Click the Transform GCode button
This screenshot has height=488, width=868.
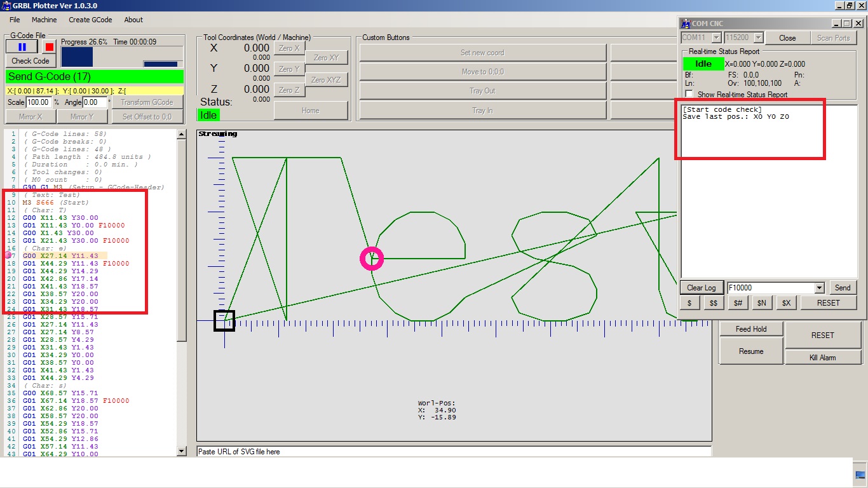[x=147, y=102]
